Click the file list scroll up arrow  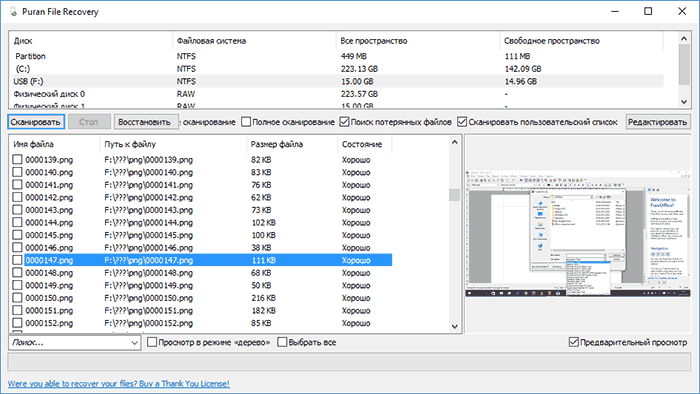coord(454,142)
